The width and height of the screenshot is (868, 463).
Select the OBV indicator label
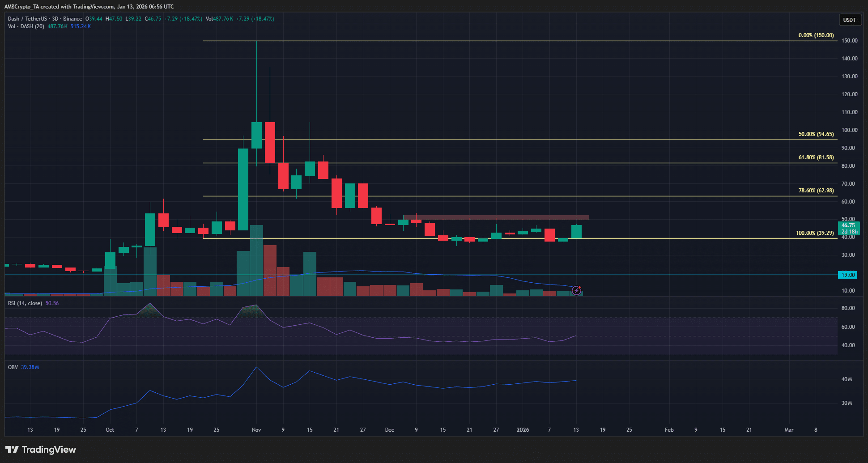[13, 367]
